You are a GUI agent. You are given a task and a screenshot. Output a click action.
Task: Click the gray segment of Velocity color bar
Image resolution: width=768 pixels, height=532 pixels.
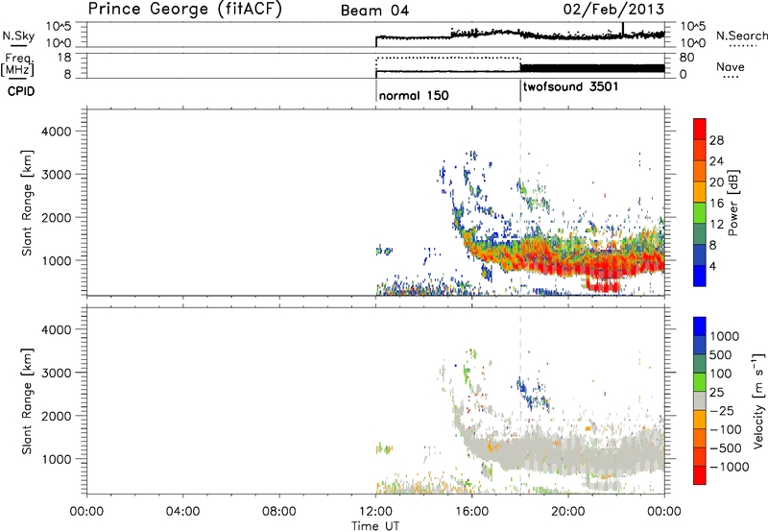(x=700, y=400)
